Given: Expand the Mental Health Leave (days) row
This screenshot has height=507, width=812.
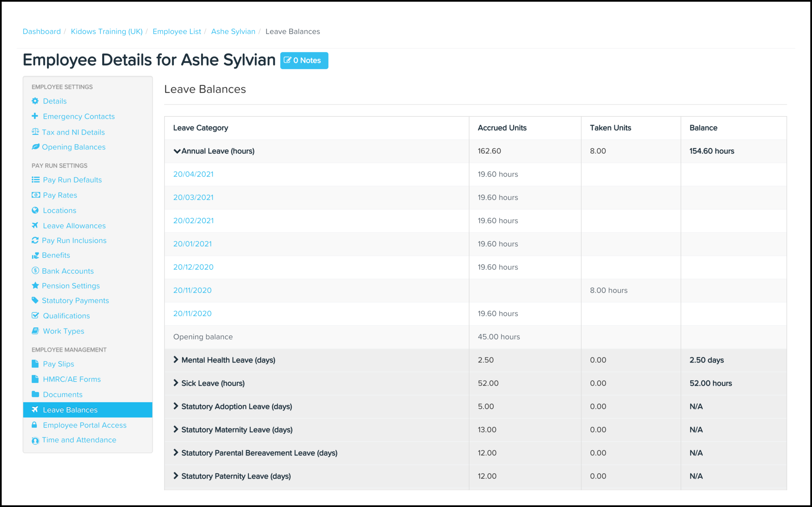Looking at the screenshot, I should coord(176,360).
